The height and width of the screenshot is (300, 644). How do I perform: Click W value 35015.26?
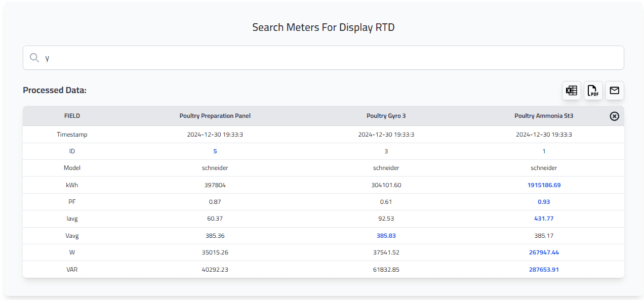[215, 252]
